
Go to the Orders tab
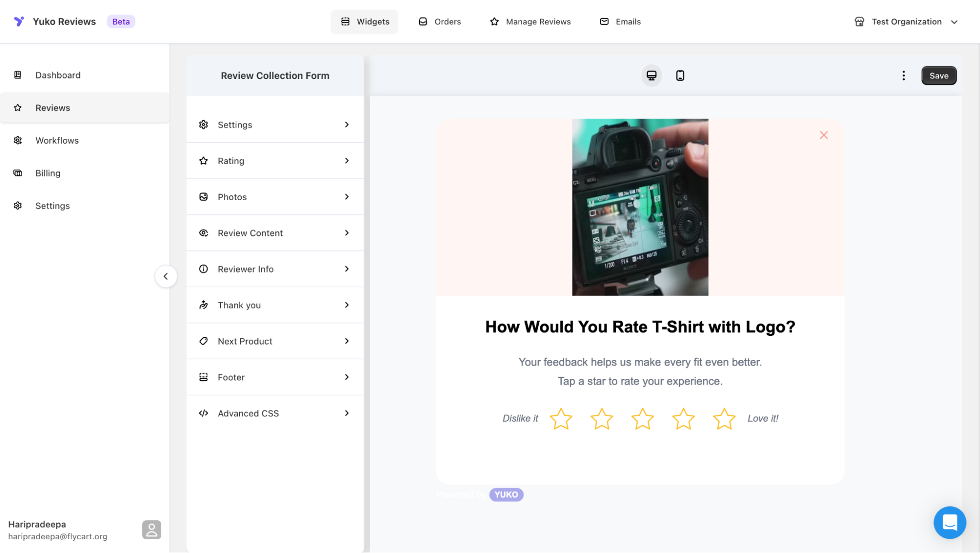(440, 22)
